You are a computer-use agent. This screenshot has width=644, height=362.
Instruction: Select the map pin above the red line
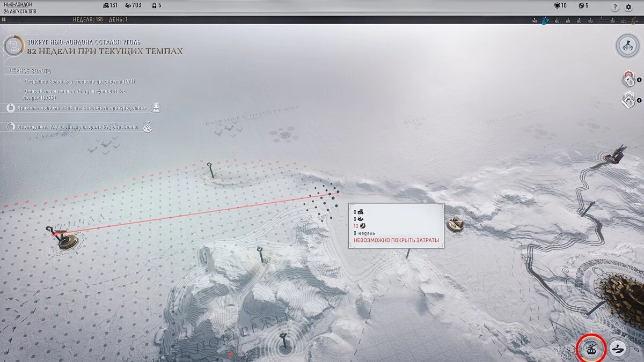[x=212, y=171]
